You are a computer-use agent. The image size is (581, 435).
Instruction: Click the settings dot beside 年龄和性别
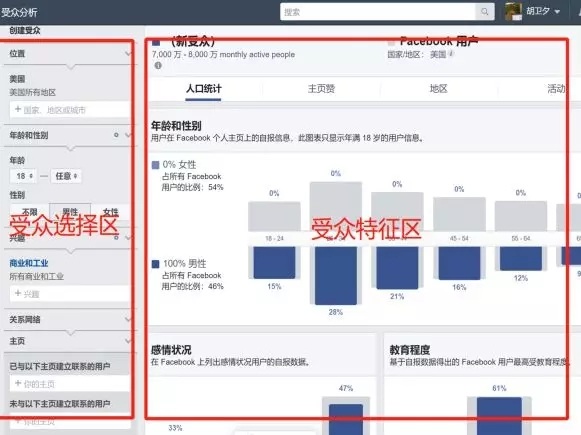(116, 135)
